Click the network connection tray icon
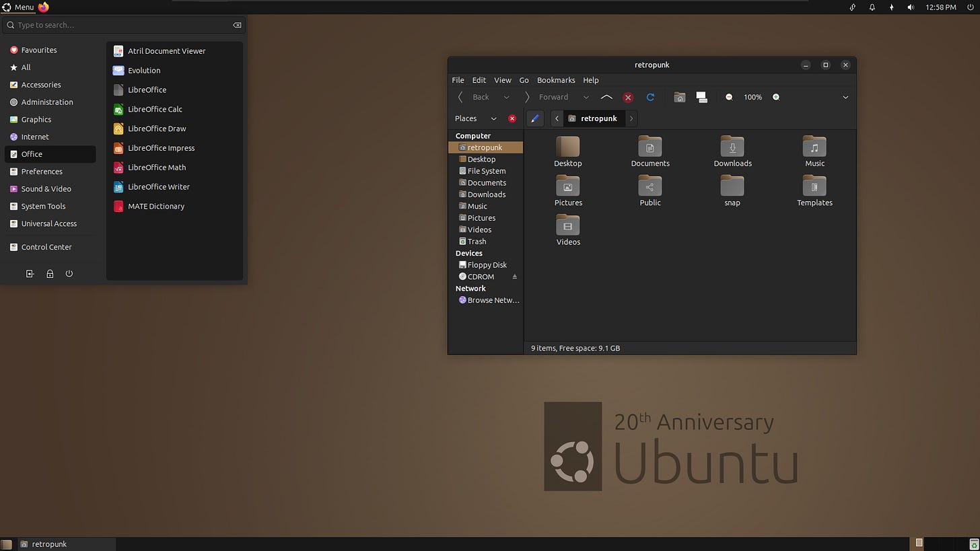This screenshot has height=551, width=980. pos(852,7)
